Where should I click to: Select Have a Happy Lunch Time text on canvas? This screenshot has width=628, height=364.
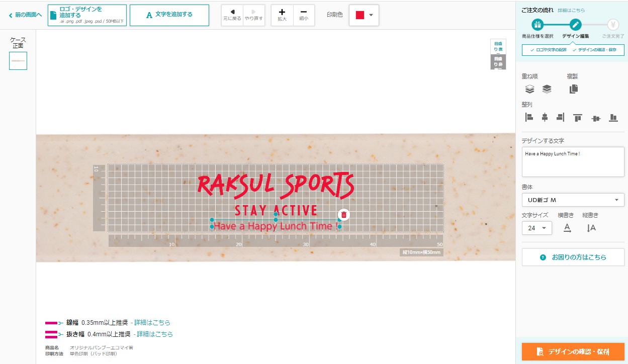[276, 226]
